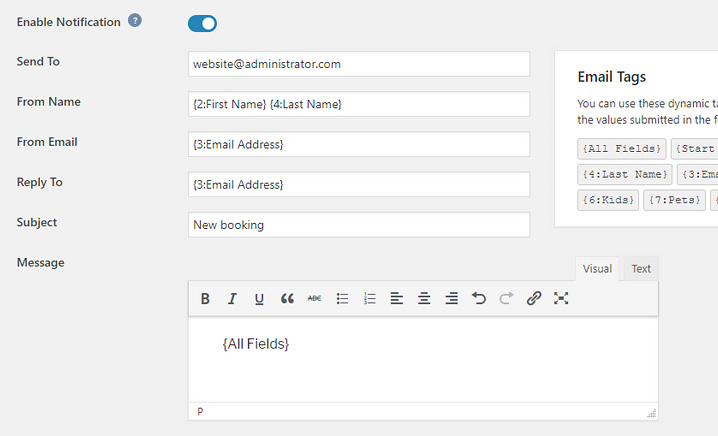The height and width of the screenshot is (436, 718).
Task: Insert or edit a link
Action: pyautogui.click(x=534, y=298)
